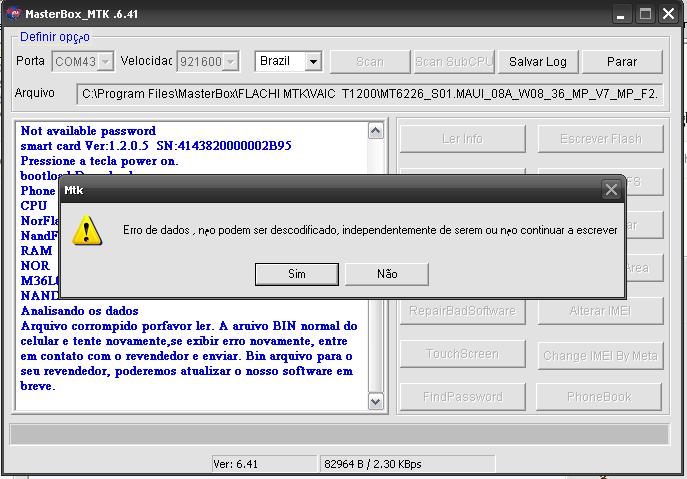Click the 'Erro de dados' dialog message
This screenshot has height=479, width=687.
pos(370,230)
